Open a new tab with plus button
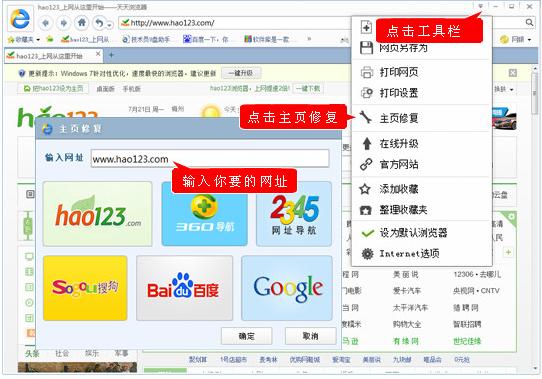Image resolution: width=542 pixels, height=379 pixels. click(111, 55)
